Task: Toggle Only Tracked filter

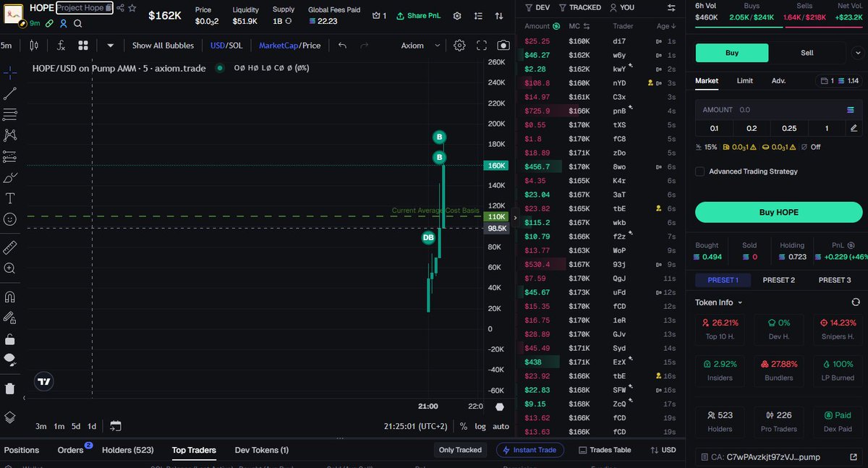Action: [x=460, y=450]
